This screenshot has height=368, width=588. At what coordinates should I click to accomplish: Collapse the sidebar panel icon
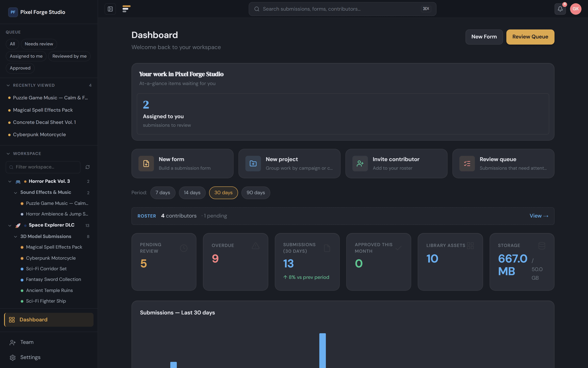click(110, 9)
